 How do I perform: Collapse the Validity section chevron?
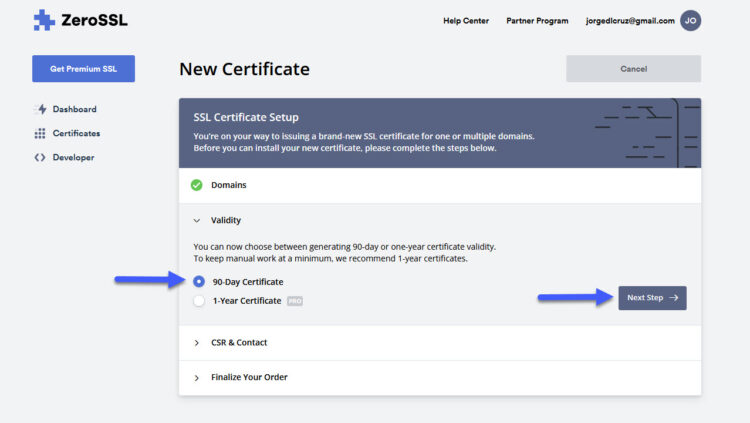197,221
